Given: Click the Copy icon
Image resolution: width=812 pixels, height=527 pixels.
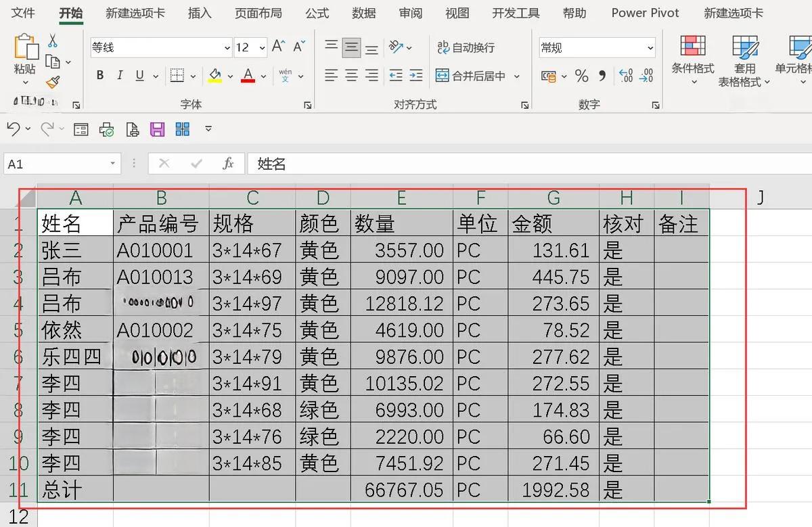Looking at the screenshot, I should coord(53,62).
